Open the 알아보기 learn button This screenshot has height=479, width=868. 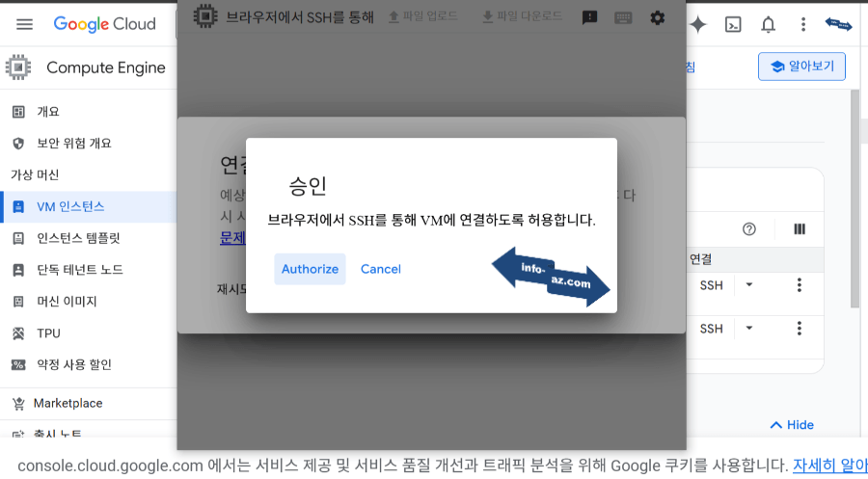tap(801, 67)
